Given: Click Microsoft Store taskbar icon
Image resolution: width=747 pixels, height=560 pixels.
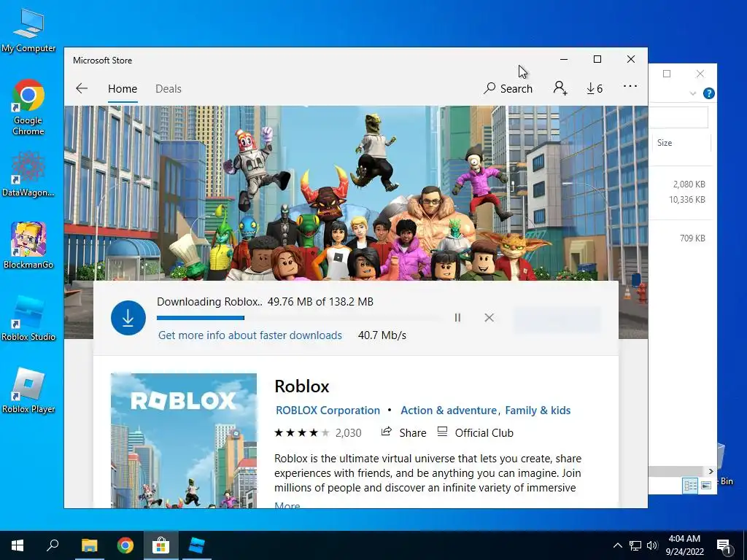Looking at the screenshot, I should pos(161,545).
